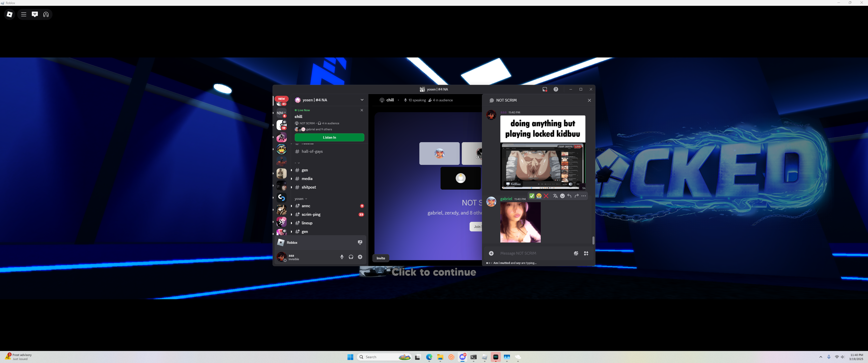This screenshot has width=868, height=363.
Task: Open the Roblox chat icon
Action: point(35,14)
